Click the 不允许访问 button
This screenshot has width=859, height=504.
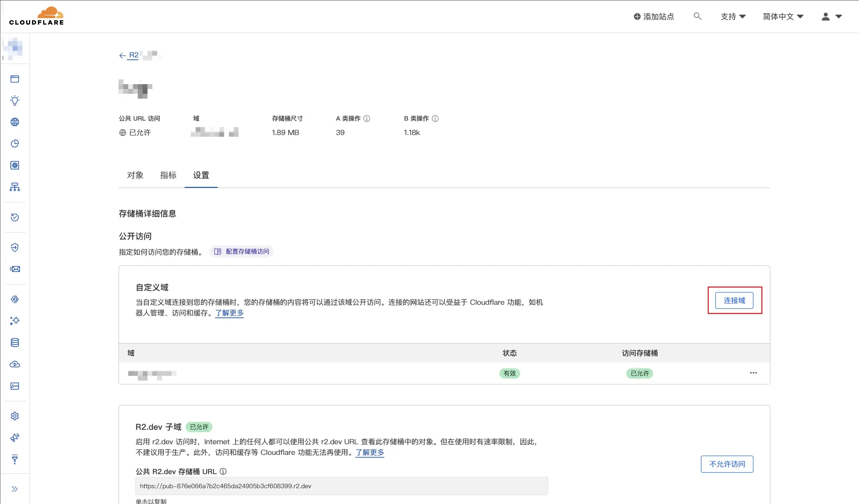coord(727,464)
